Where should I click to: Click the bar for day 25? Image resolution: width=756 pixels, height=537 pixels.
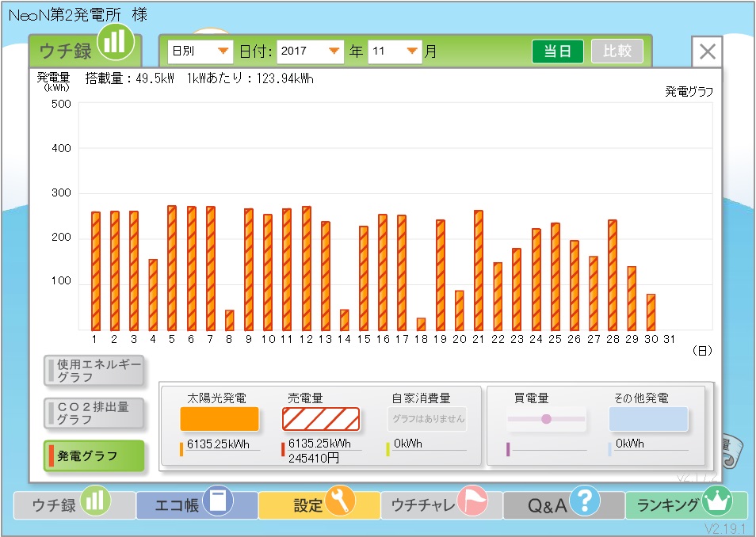[555, 276]
